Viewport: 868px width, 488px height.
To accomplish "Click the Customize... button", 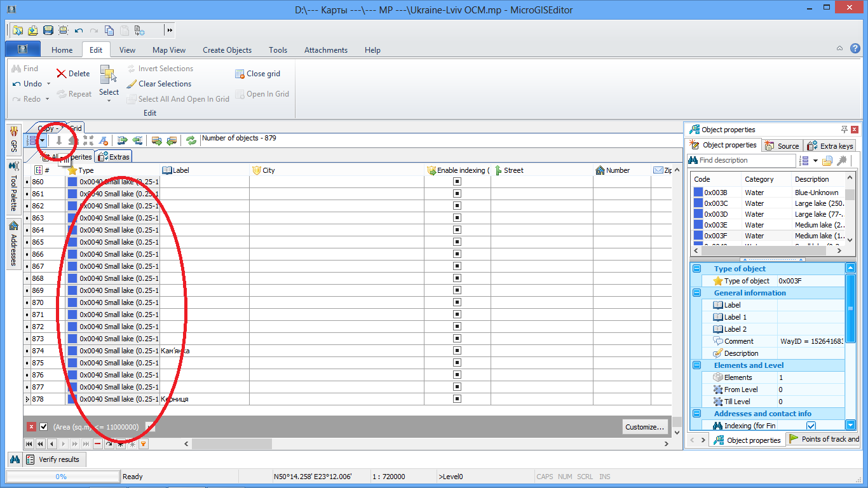I will point(645,427).
